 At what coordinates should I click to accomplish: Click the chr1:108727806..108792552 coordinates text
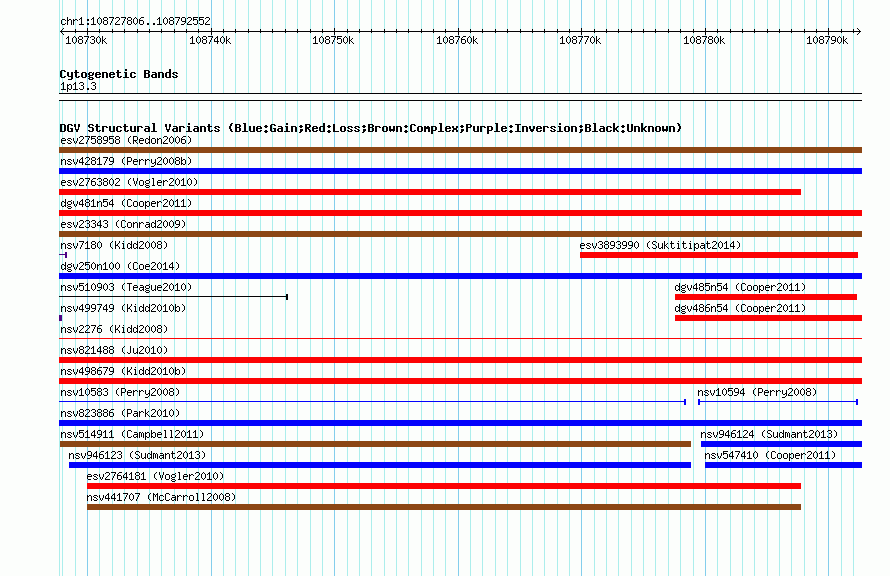[x=135, y=21]
